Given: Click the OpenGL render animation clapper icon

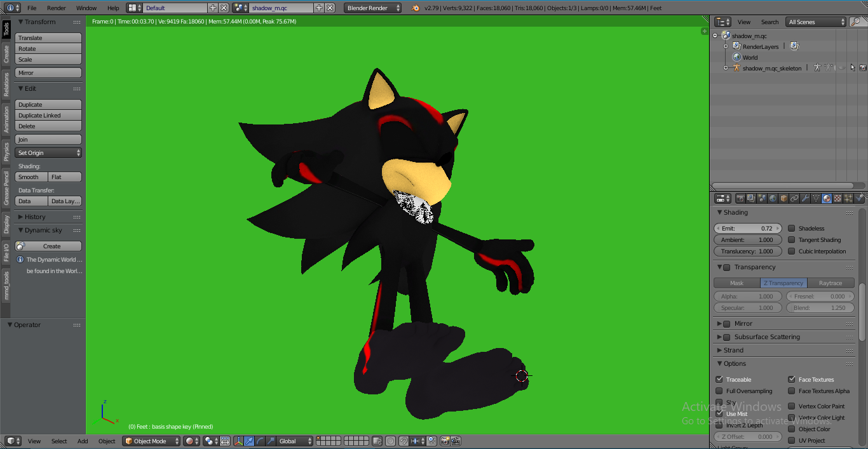Looking at the screenshot, I should click(456, 441).
